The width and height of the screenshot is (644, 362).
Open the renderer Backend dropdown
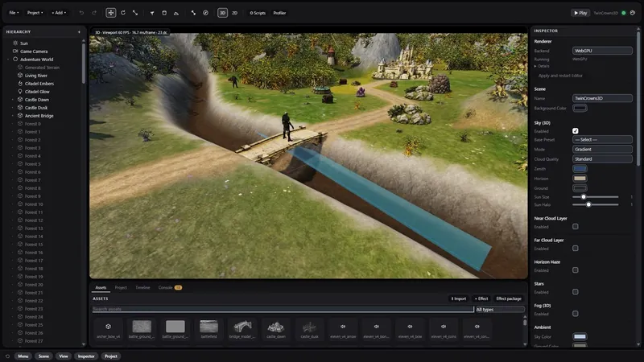(602, 51)
